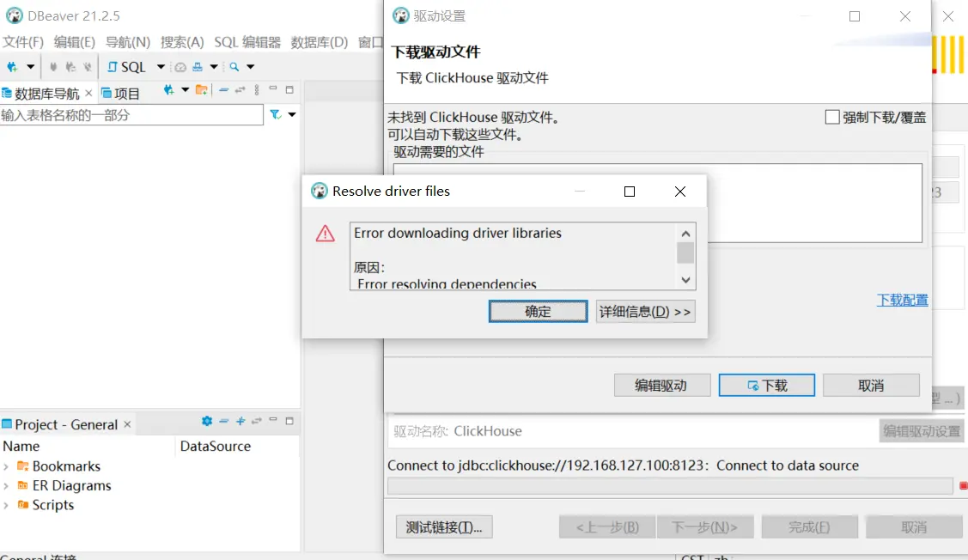Minimize the database navigator panel
Viewport: 968px width, 560px height.
tap(273, 89)
